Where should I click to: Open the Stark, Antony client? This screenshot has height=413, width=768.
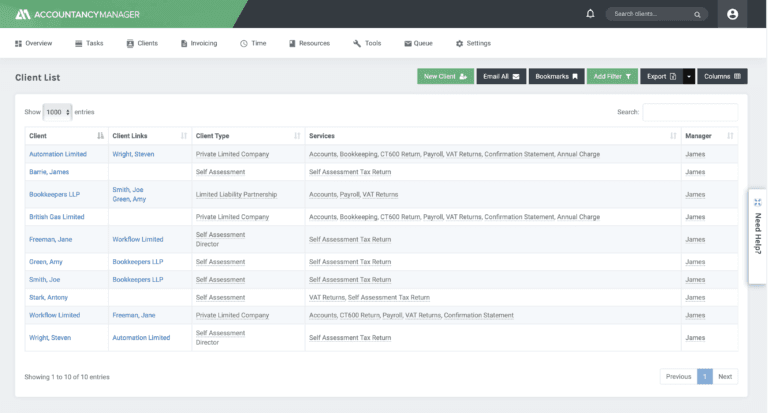click(48, 297)
